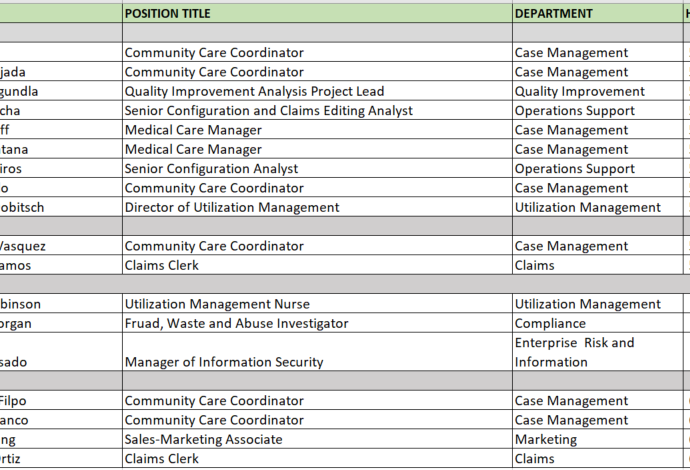Select the Compliance department cell

point(598,323)
